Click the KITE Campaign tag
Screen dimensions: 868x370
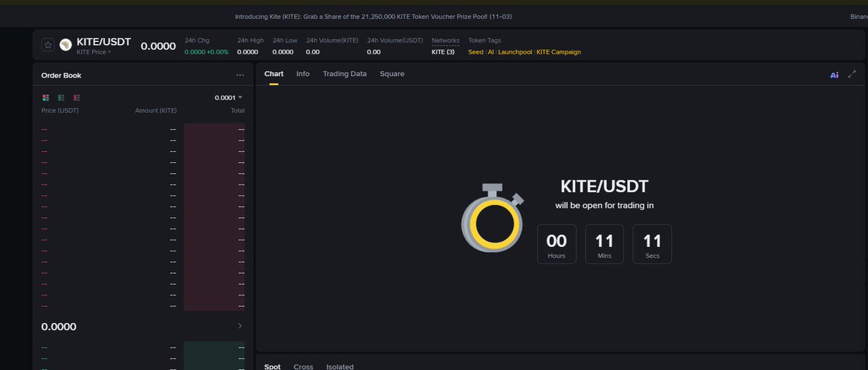(x=558, y=52)
